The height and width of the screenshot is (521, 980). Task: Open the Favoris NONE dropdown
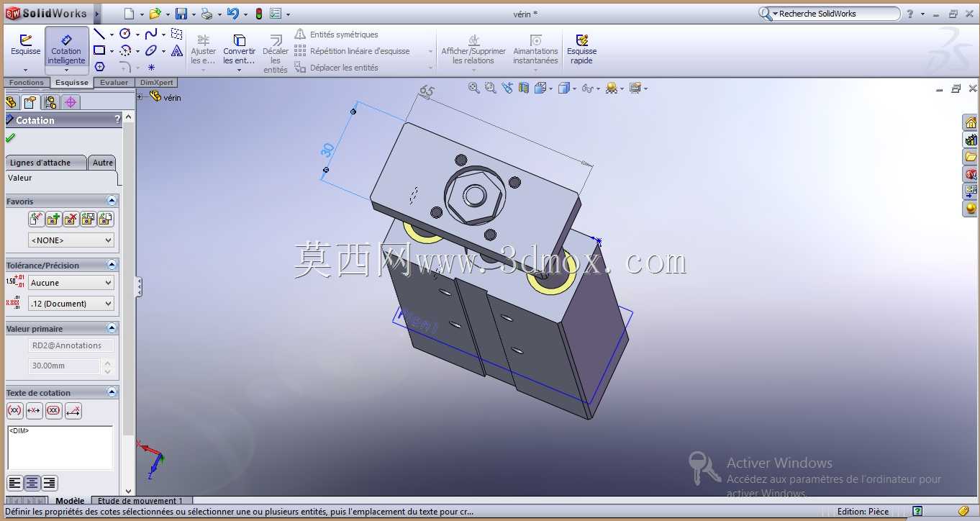pyautogui.click(x=71, y=240)
